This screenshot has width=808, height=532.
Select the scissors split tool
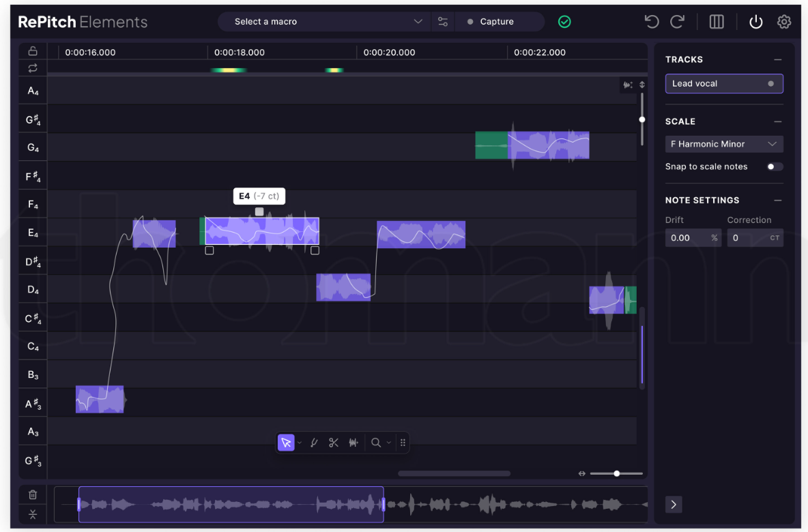click(x=334, y=443)
